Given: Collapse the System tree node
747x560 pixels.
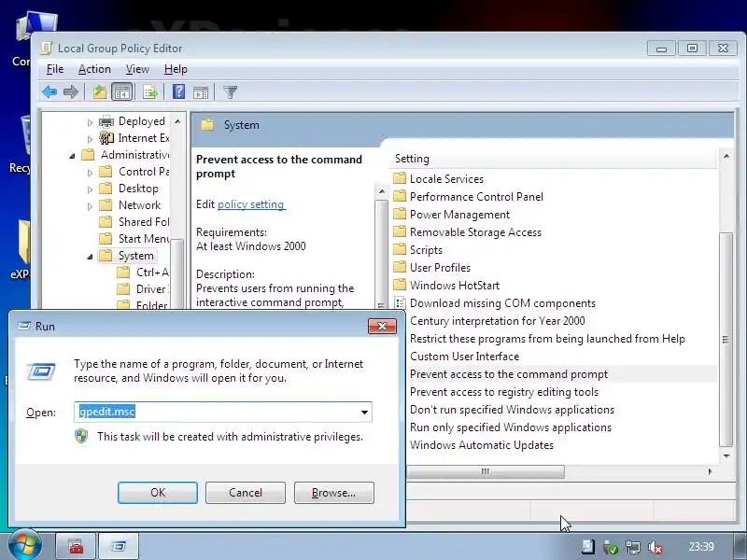Looking at the screenshot, I should pos(90,257).
